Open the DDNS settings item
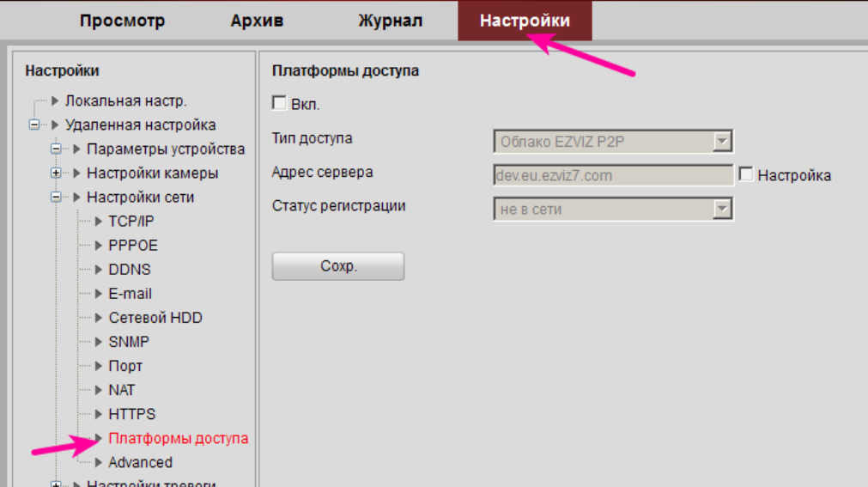868x487 pixels. (x=129, y=270)
